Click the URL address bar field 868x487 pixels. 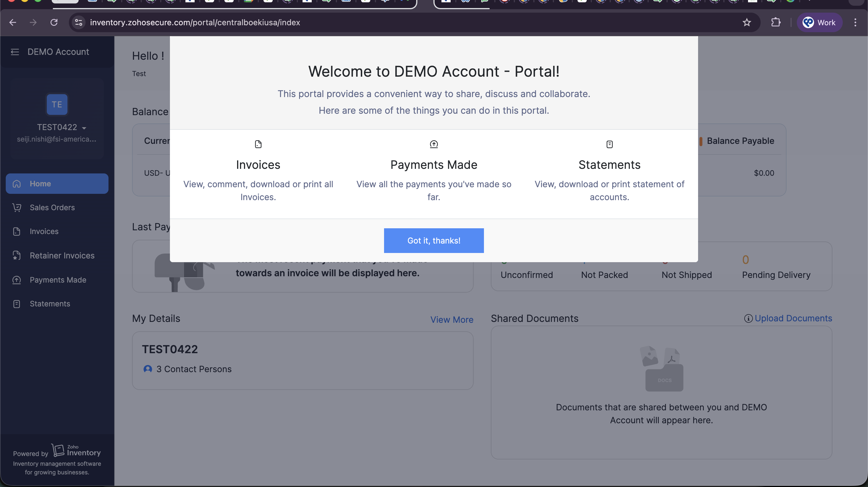pos(404,23)
